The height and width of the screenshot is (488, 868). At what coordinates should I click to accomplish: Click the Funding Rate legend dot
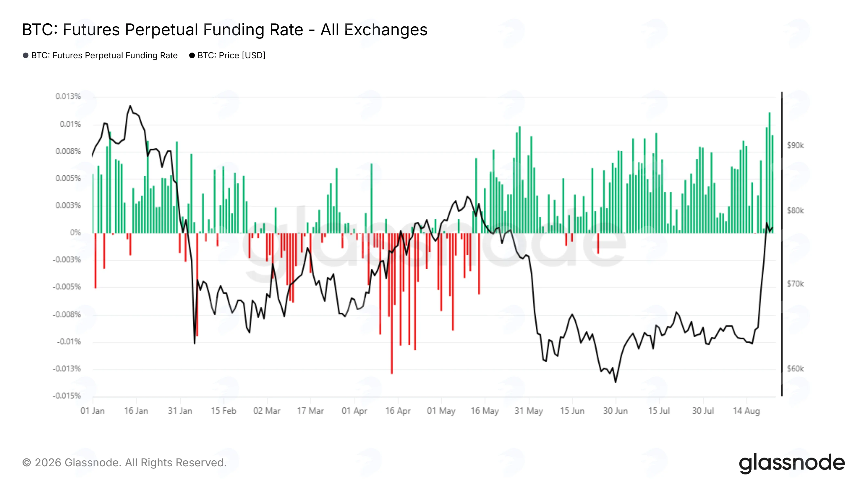point(25,56)
